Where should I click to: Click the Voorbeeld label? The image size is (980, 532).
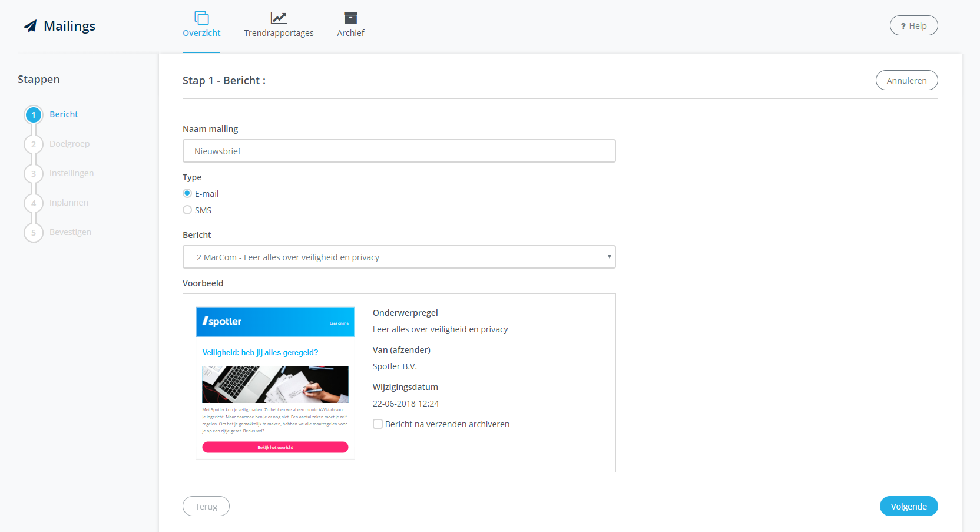203,283
